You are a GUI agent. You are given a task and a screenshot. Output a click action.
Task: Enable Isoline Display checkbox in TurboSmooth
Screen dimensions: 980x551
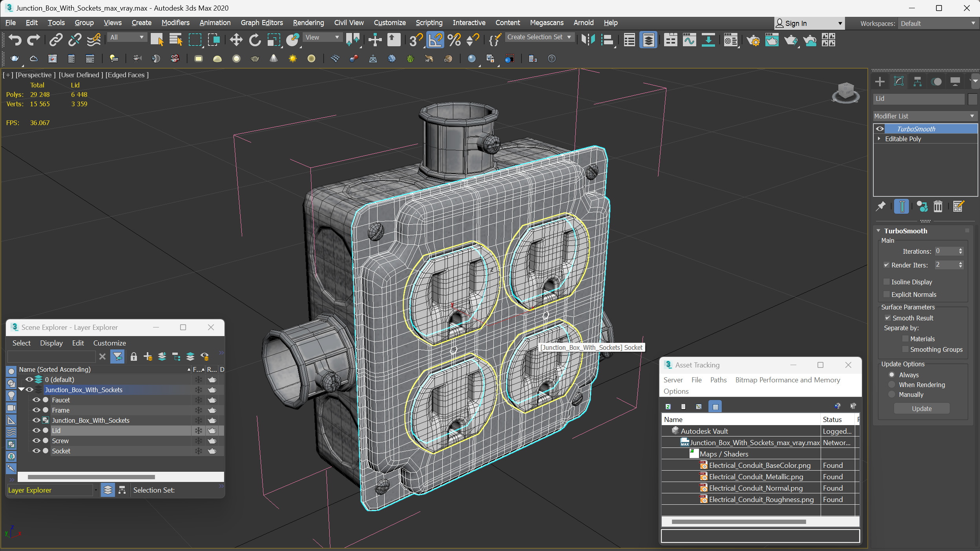point(887,281)
